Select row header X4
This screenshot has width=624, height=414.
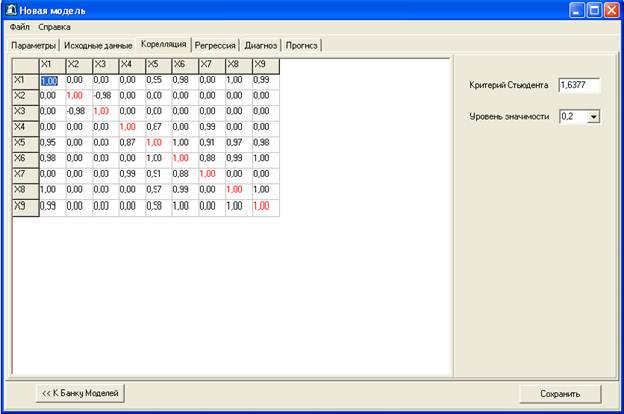tap(25, 129)
